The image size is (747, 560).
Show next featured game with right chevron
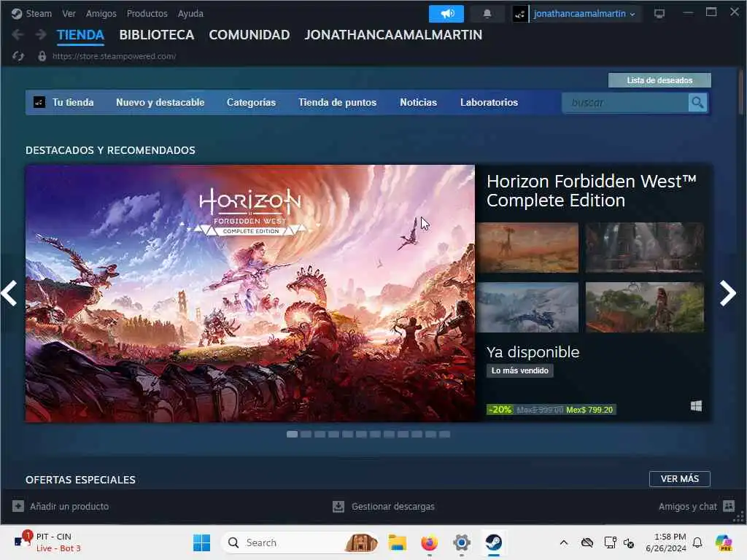pos(728,293)
